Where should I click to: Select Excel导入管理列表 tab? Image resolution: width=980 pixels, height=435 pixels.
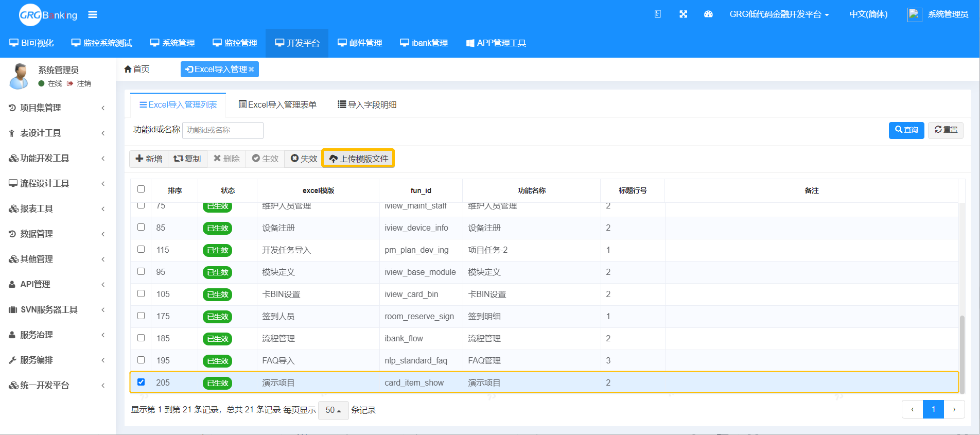tap(178, 105)
